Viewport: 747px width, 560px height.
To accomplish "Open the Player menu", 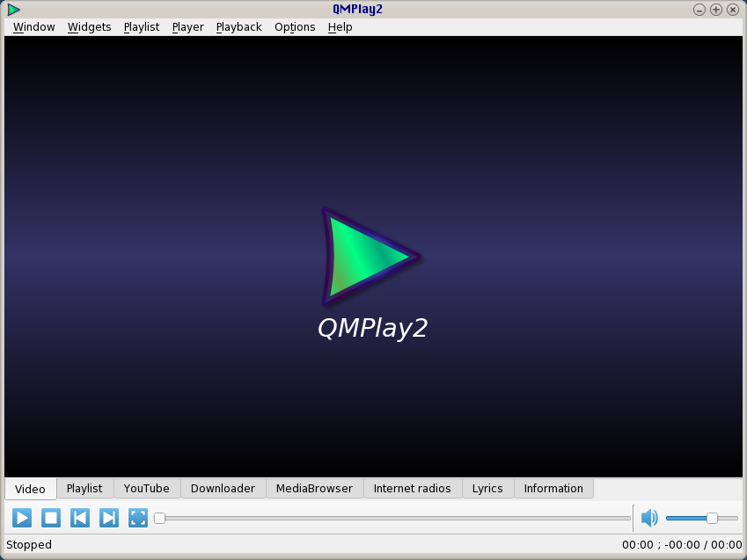I will [187, 27].
